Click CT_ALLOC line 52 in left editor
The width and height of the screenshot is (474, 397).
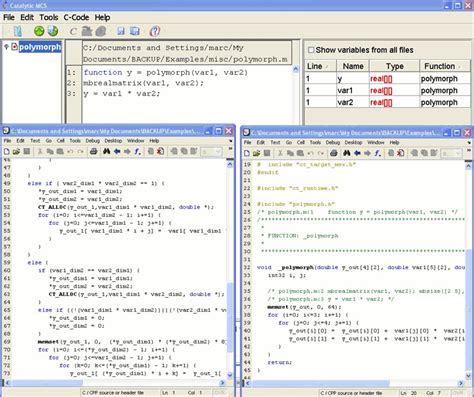coord(126,207)
